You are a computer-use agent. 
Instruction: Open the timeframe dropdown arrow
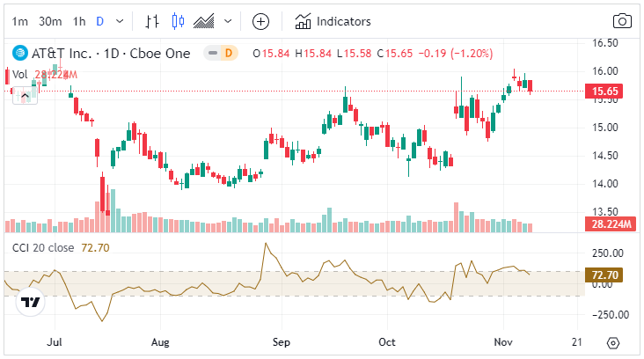coord(120,21)
